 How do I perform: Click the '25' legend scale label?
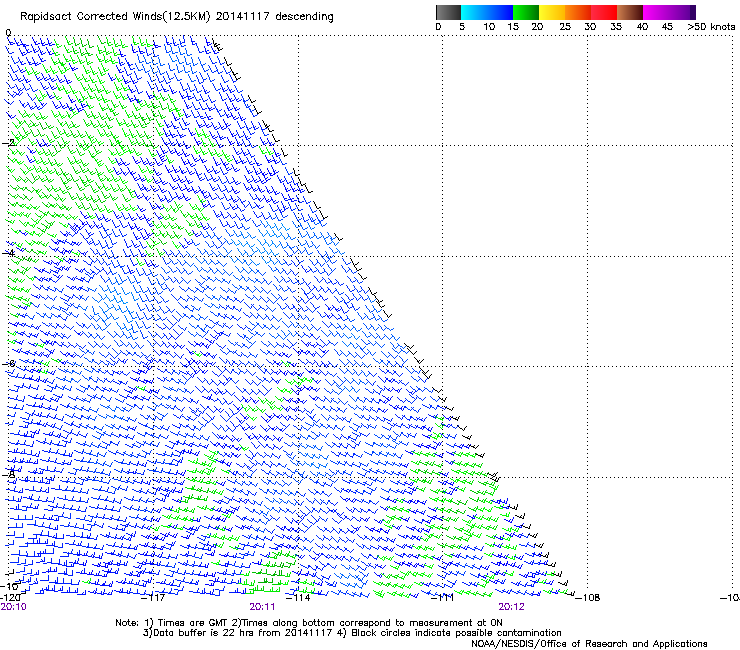click(565, 27)
